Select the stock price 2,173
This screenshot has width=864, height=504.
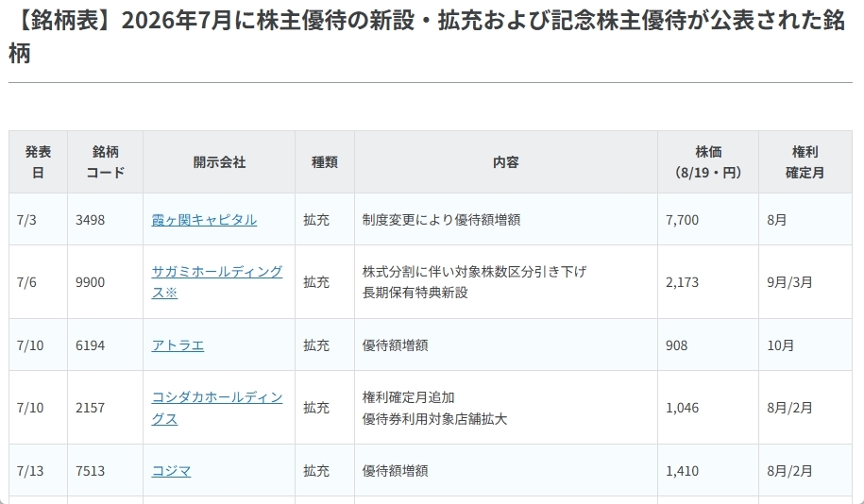[682, 282]
